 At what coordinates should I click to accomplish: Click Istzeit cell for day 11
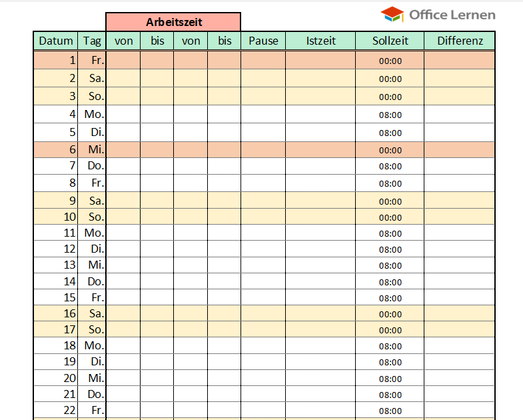(x=320, y=233)
